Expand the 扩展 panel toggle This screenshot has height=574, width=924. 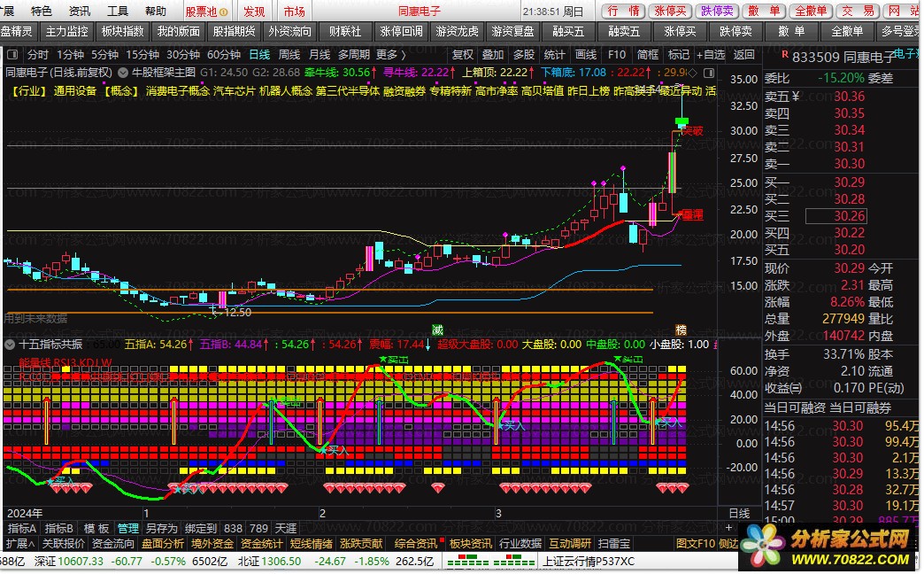pos(19,544)
